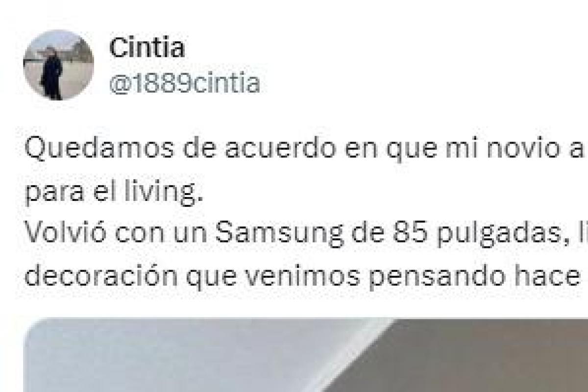This screenshot has width=588, height=392.
Task: Click the person standing inside the avatar
Action: tap(52, 71)
